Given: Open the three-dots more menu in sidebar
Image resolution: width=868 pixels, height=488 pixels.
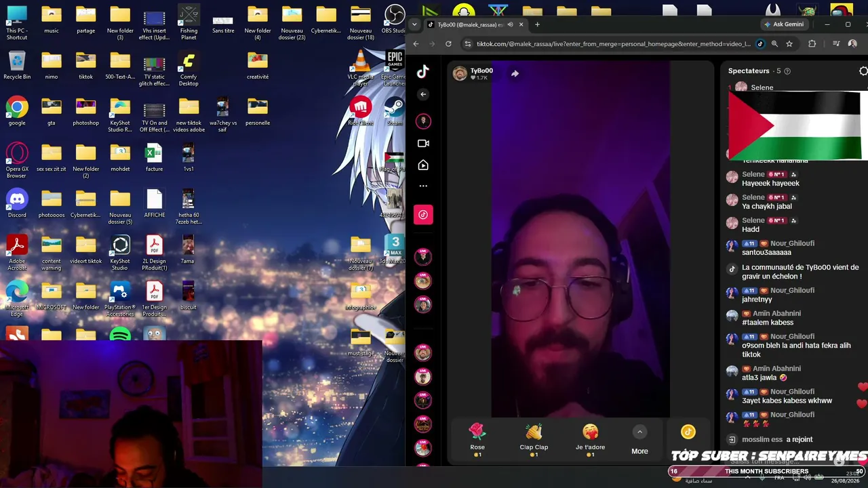Looking at the screenshot, I should (423, 186).
